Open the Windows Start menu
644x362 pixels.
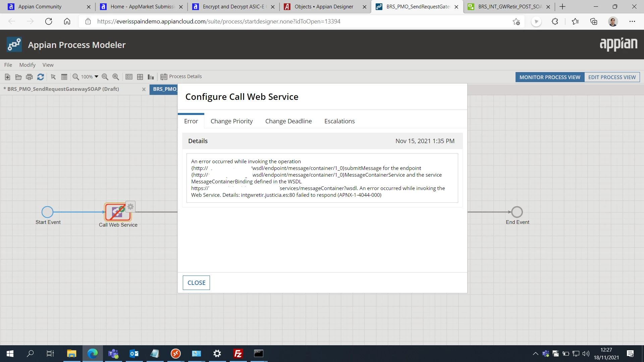pyautogui.click(x=10, y=354)
